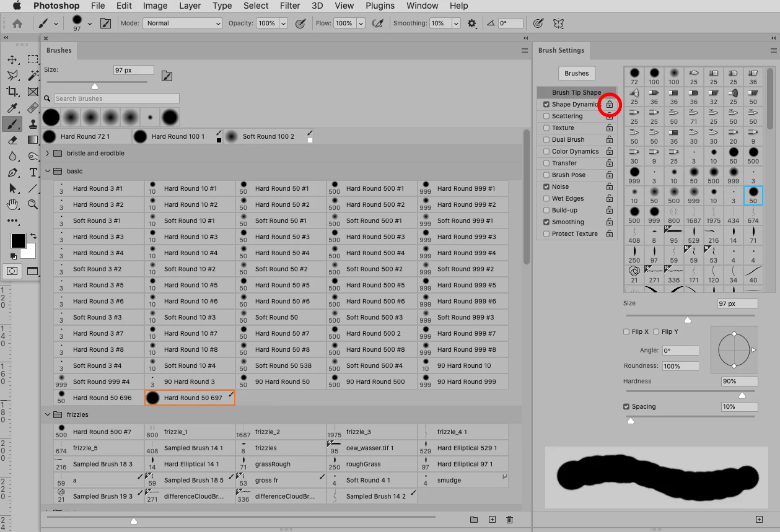The image size is (780, 532).
Task: Select the Clone Stamp tool
Action: 32,124
